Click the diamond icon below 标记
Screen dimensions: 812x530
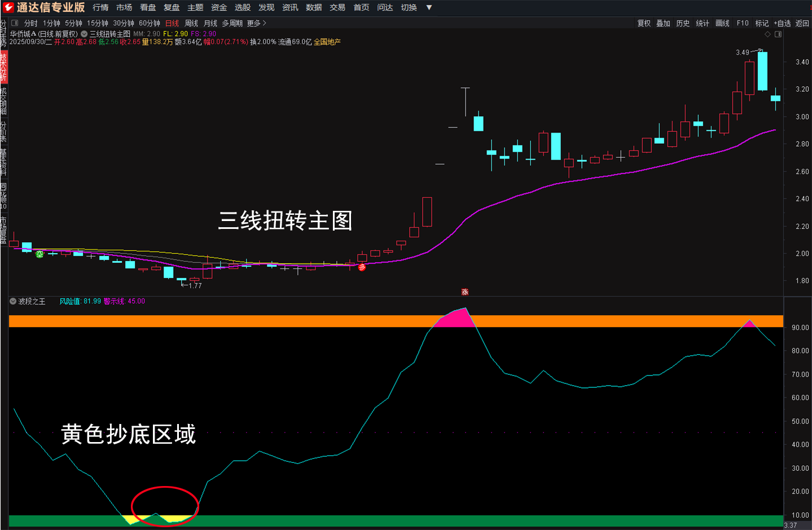767,34
